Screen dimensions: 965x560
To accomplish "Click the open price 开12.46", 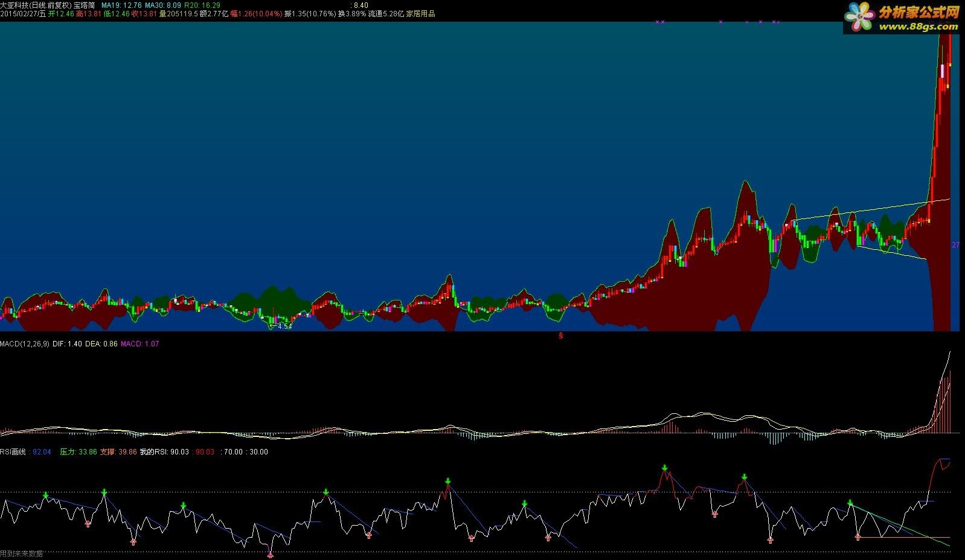I will pyautogui.click(x=61, y=13).
